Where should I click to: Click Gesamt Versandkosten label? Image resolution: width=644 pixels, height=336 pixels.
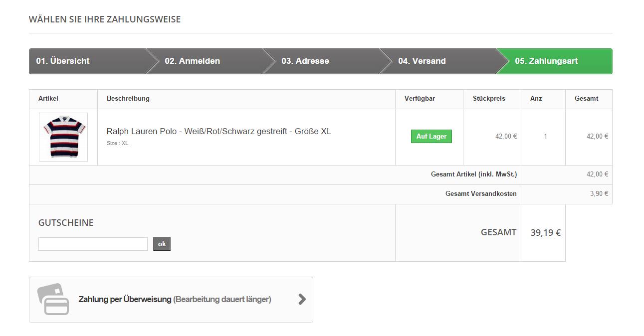(x=481, y=193)
